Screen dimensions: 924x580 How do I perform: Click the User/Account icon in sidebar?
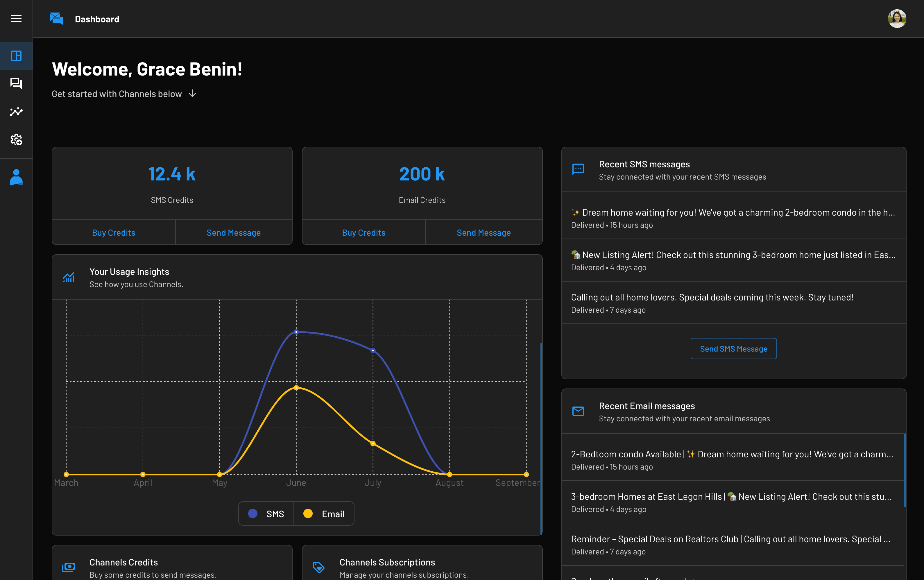tap(16, 177)
